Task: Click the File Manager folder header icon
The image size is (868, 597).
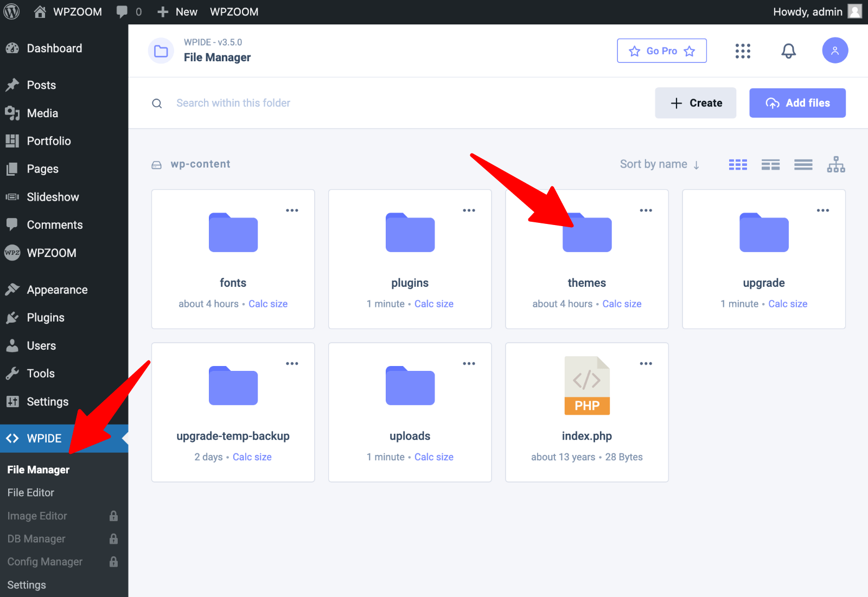Action: click(161, 51)
